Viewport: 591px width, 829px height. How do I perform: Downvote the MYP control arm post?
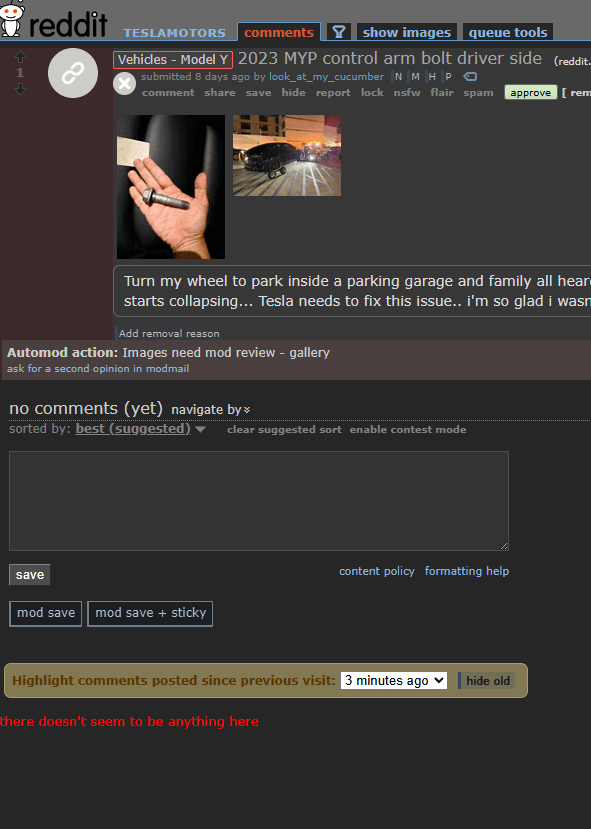pos(20,89)
